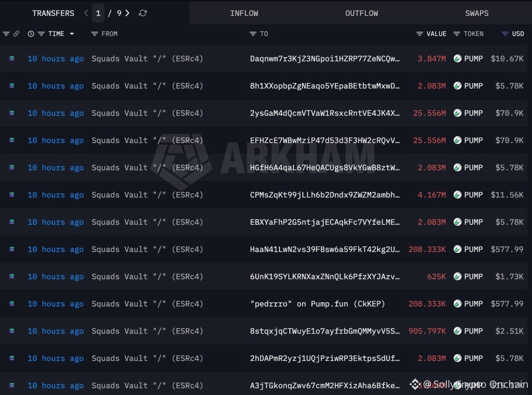This screenshot has width=532, height=395.
Task: Switch to the SWAPS tab
Action: click(x=477, y=13)
